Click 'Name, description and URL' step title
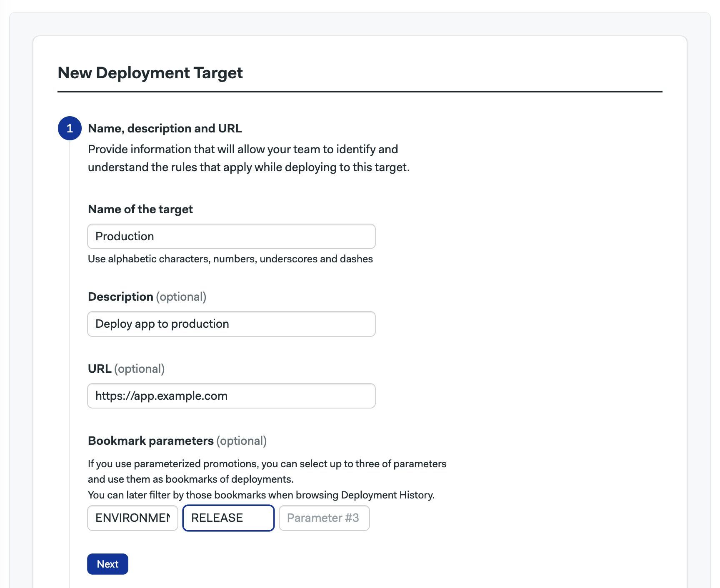The image size is (720, 588). point(165,128)
